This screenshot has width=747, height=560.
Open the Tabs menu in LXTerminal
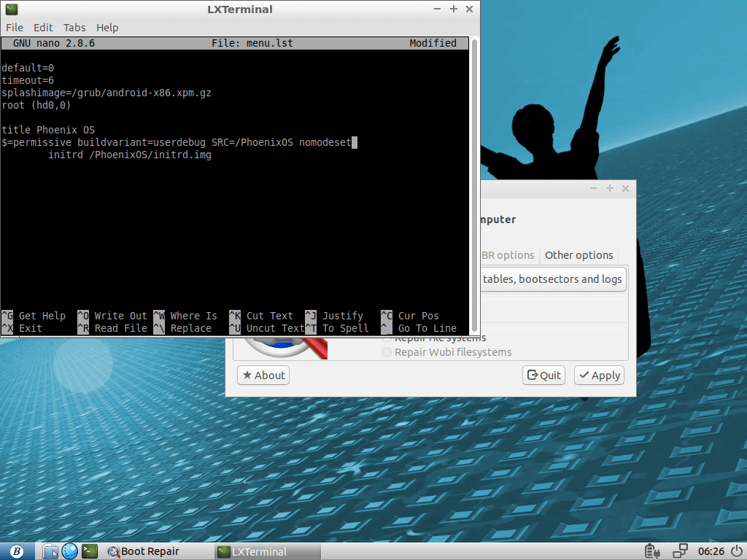pyautogui.click(x=74, y=27)
